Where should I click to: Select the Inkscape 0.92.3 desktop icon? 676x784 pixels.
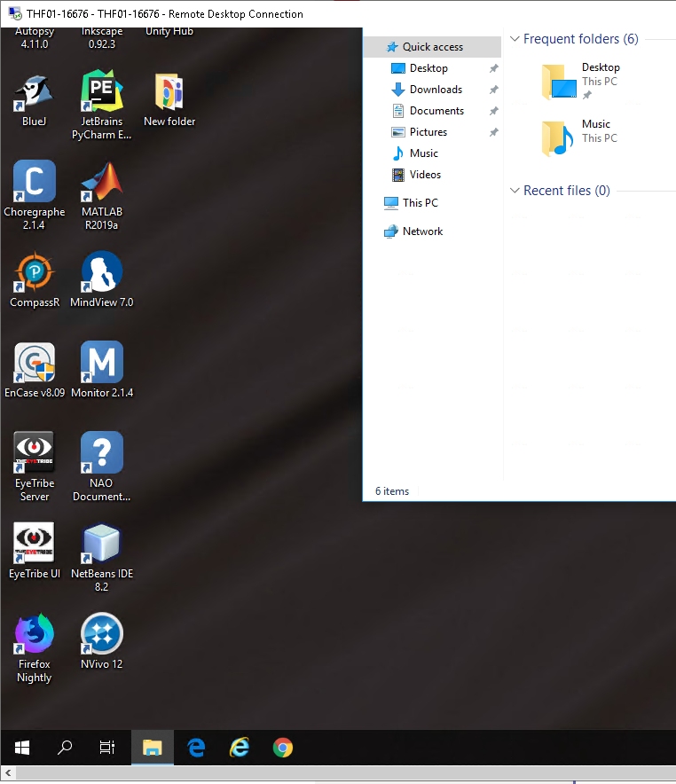tap(101, 38)
